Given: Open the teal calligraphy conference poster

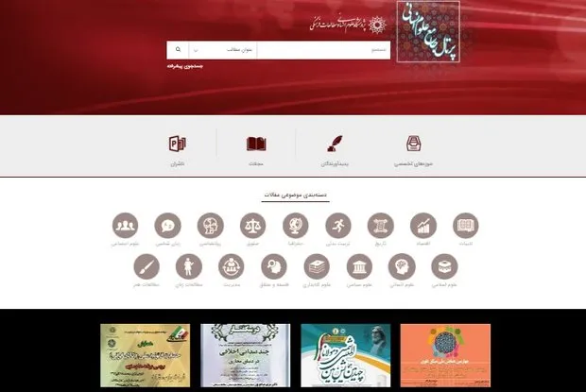Looking at the screenshot, I should click(x=346, y=355).
